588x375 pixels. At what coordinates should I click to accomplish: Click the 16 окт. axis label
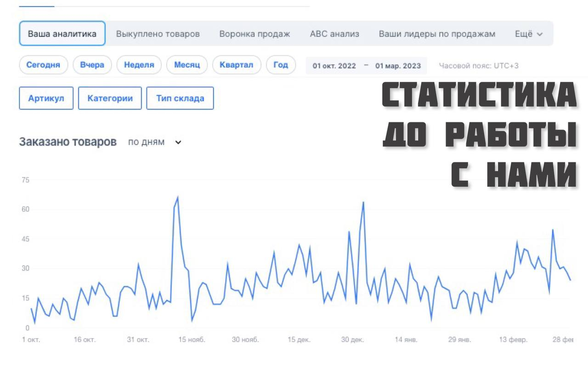click(x=84, y=340)
